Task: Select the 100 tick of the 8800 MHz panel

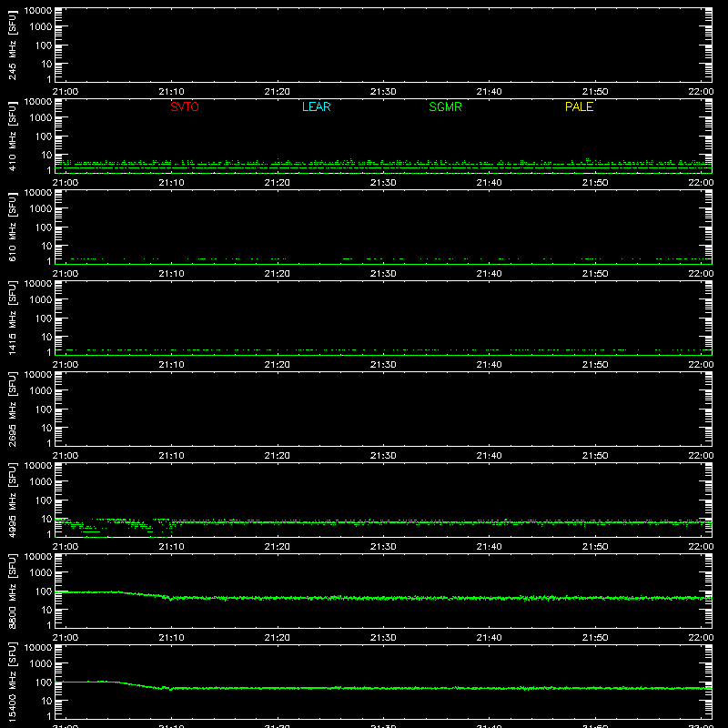Action: tap(44, 591)
